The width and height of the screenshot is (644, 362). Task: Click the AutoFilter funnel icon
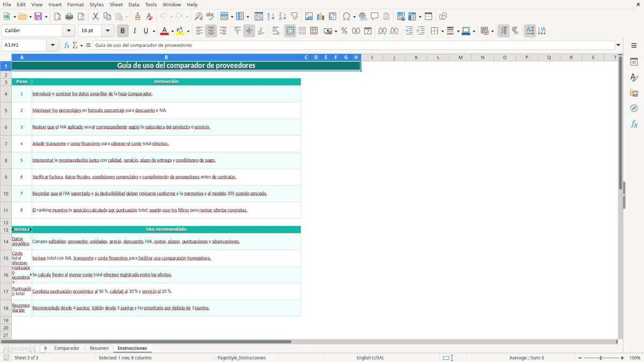click(295, 17)
